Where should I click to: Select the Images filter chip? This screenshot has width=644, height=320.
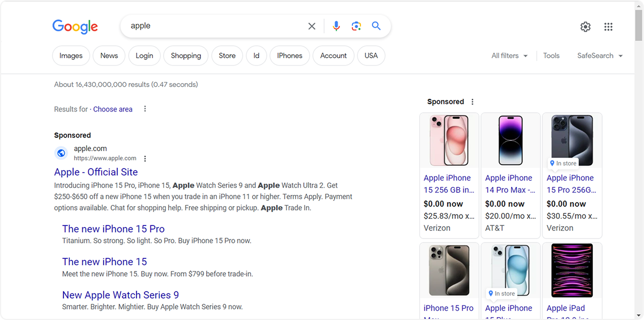(71, 55)
